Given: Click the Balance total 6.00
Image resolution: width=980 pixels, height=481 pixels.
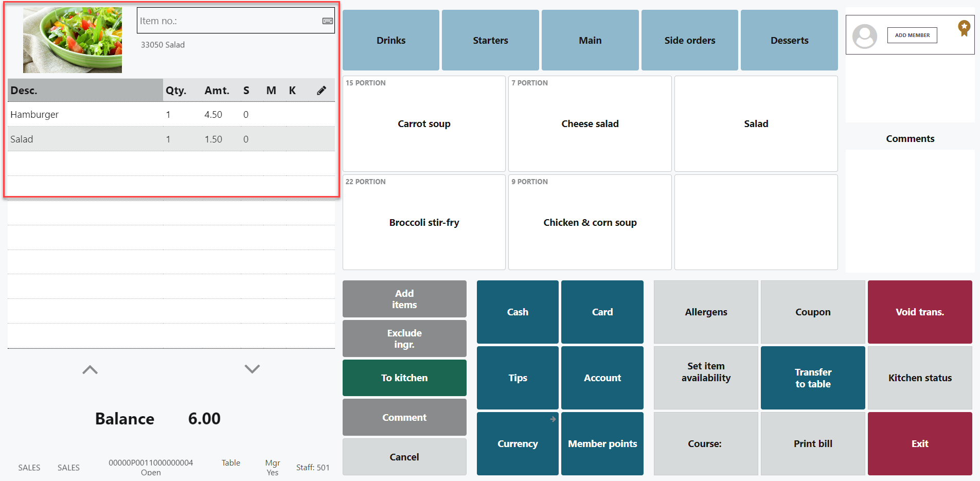Looking at the screenshot, I should click(x=204, y=418).
